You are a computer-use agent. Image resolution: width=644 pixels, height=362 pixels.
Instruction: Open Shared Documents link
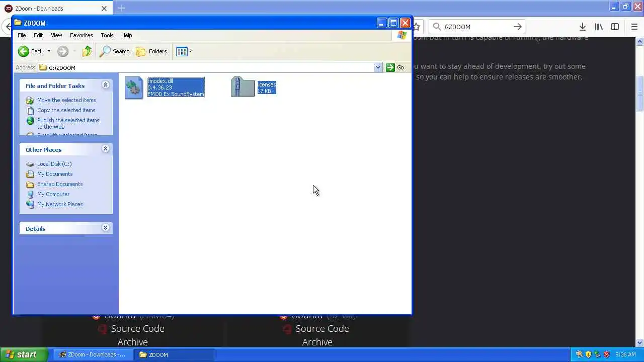click(x=60, y=184)
